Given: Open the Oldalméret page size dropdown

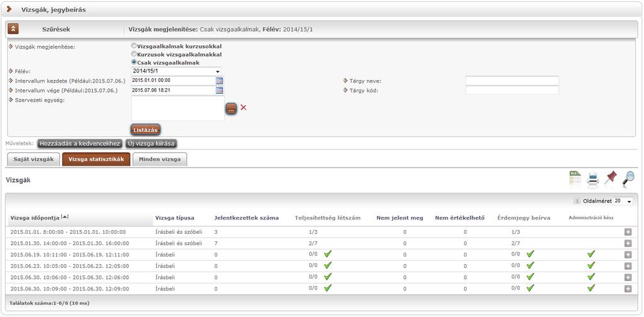Looking at the screenshot, I should click(623, 201).
